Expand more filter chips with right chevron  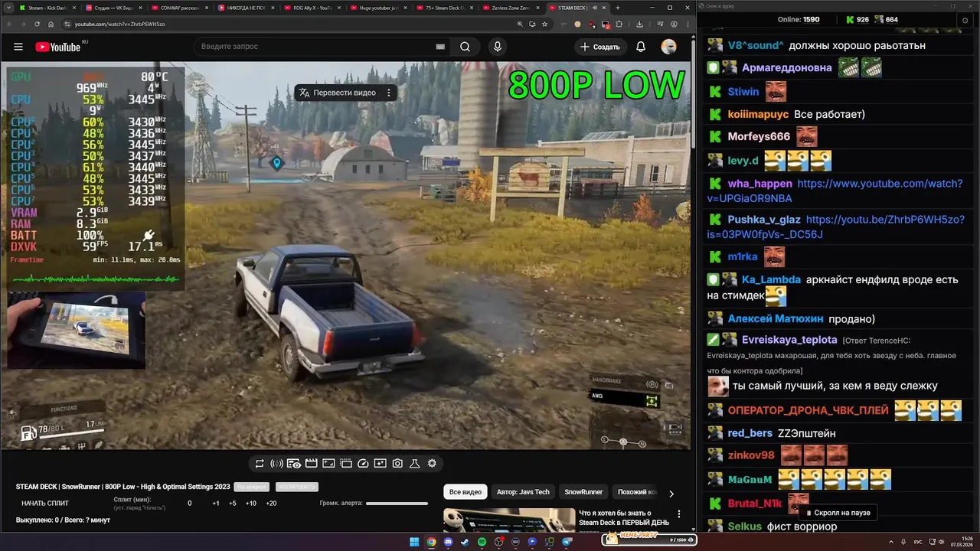[x=671, y=494]
